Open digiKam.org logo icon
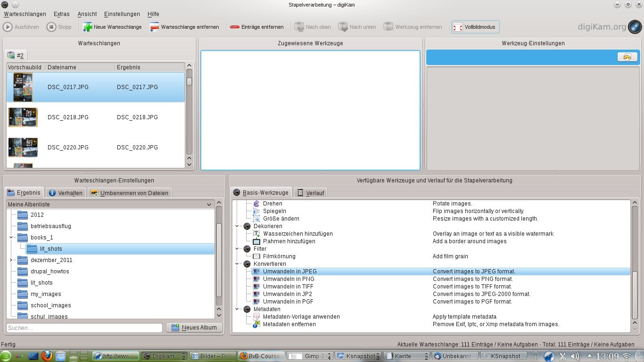The image size is (644, 362). point(635,27)
